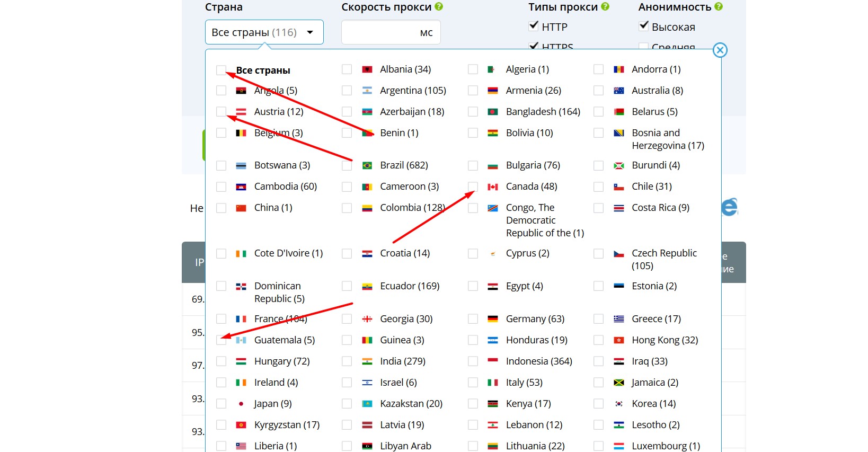
Task: Select the "Guatemala (5)" label
Action: tap(285, 340)
